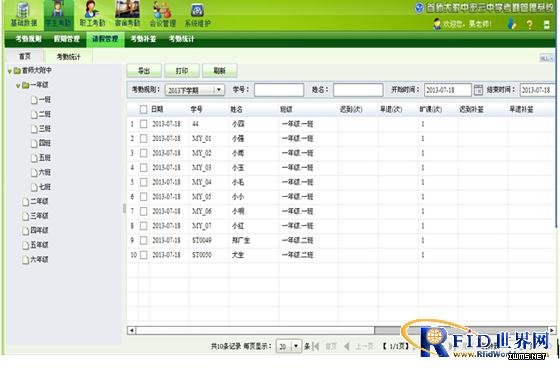The width and height of the screenshot is (560, 368).
Task: Focus the 学号 search input field
Action: (x=279, y=90)
